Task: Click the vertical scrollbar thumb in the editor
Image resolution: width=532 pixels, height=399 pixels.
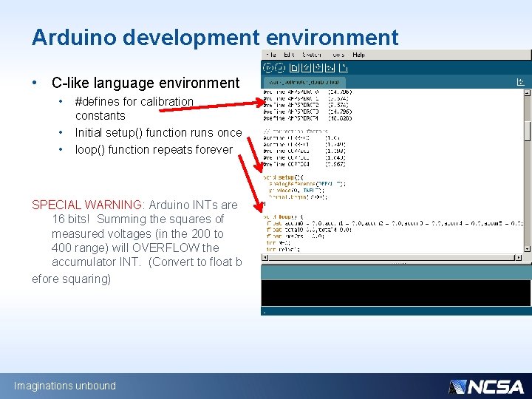Action: point(528,131)
